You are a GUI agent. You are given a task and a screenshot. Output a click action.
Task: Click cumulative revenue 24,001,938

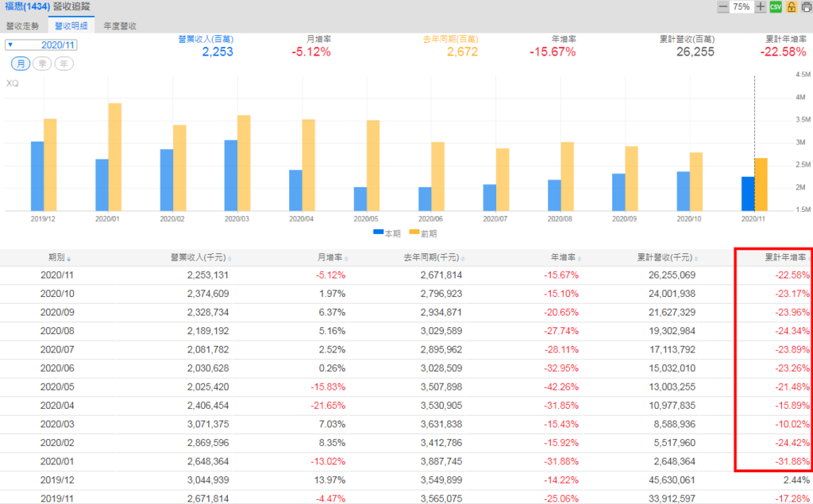[x=672, y=294]
